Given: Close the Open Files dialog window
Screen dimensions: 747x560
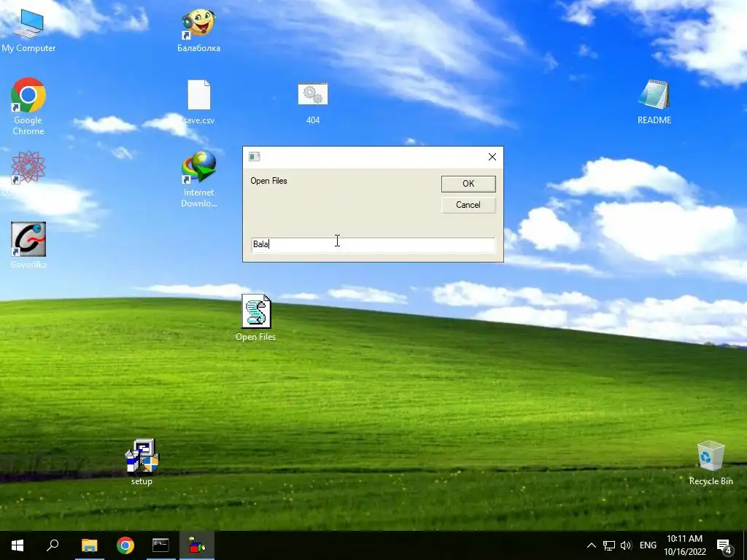Looking at the screenshot, I should tap(492, 157).
